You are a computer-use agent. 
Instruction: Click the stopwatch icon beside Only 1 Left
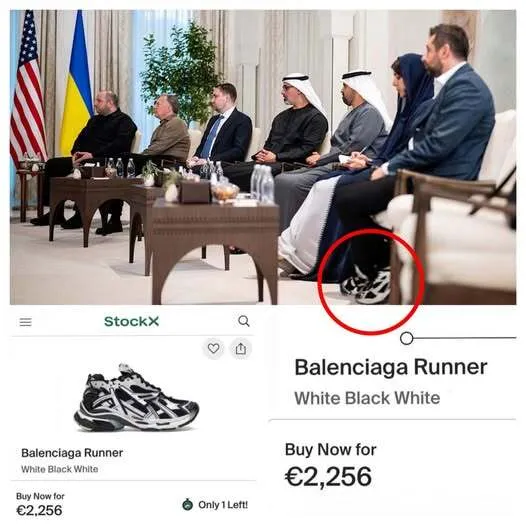click(188, 504)
